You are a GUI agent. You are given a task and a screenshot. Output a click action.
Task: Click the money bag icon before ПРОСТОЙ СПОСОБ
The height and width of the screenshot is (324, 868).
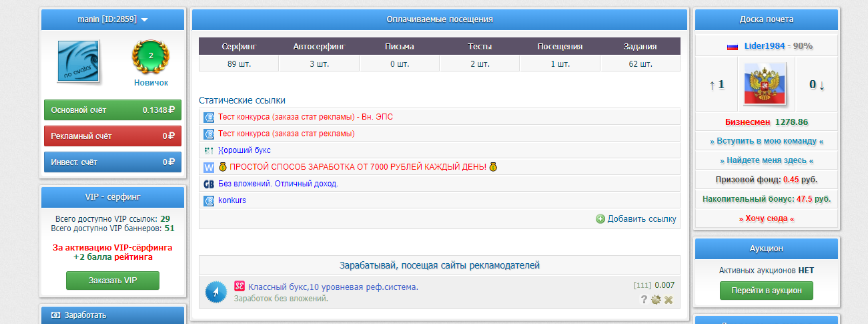coord(223,167)
